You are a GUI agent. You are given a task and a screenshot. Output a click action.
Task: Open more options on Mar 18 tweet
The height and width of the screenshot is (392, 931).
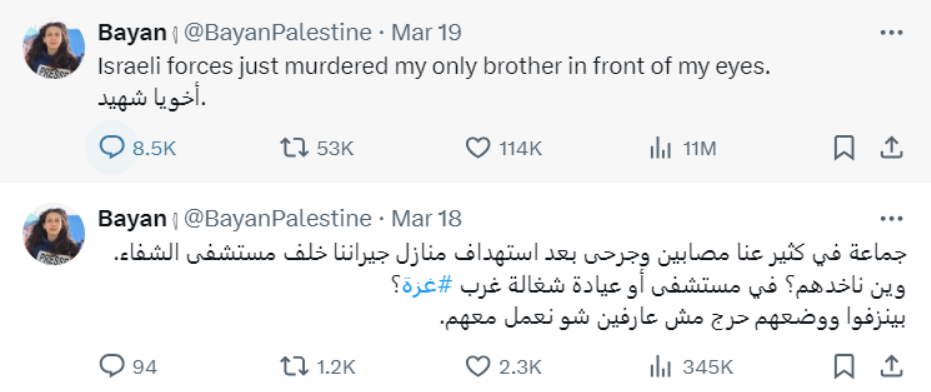(891, 219)
